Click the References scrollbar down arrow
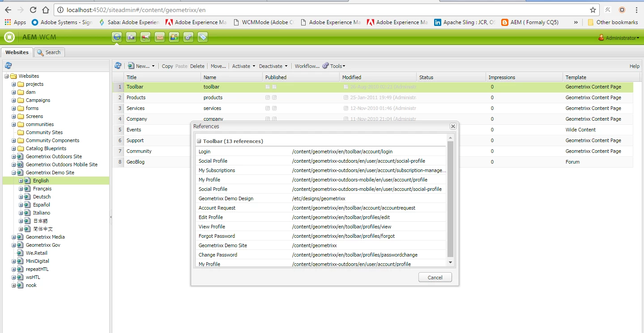Screen dimensions: 644x333 coord(451,262)
